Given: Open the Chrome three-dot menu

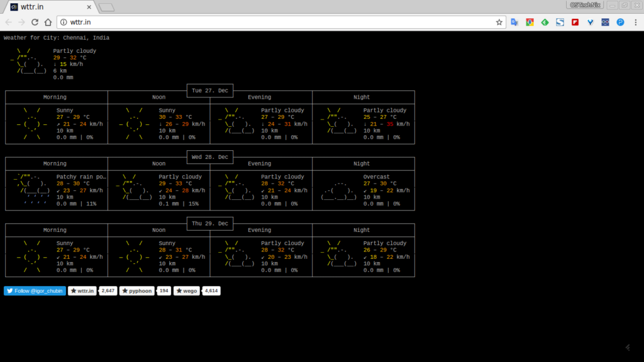Looking at the screenshot, I should click(635, 22).
